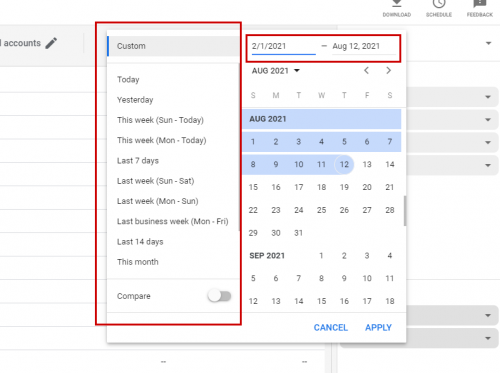Click the pencil edit icon next to accounts

pos(51,43)
